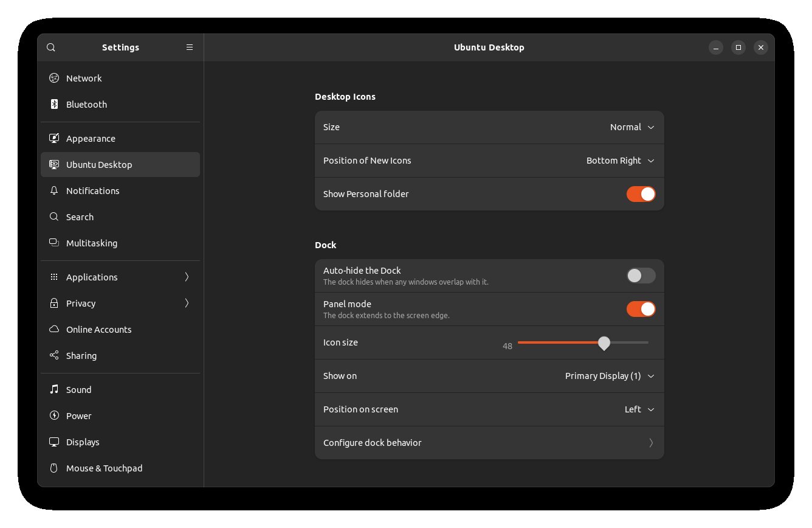This screenshot has height=528, width=812.
Task: Click the Sharing icon in sidebar
Action: [x=54, y=355]
